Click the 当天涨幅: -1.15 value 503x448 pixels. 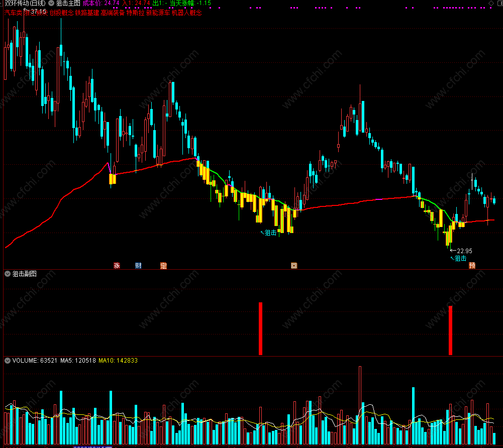pyautogui.click(x=190, y=3)
